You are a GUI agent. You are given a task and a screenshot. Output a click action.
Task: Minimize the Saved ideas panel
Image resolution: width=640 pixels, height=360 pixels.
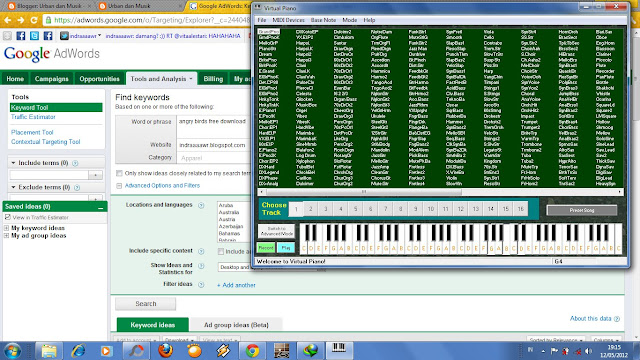[x=100, y=207]
